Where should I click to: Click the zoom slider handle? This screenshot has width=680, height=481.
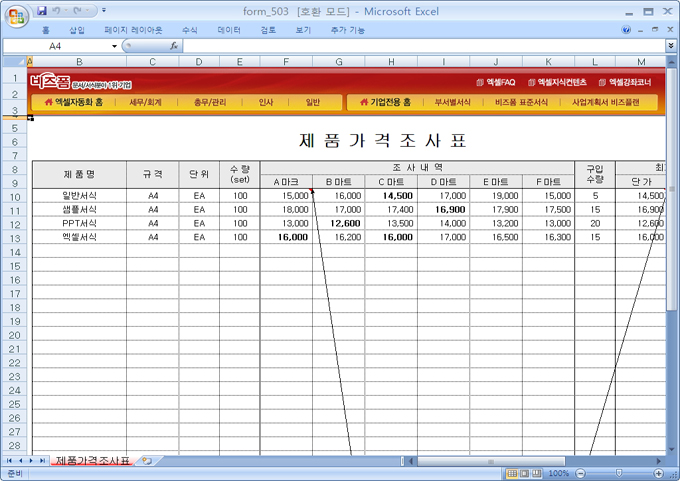click(617, 473)
